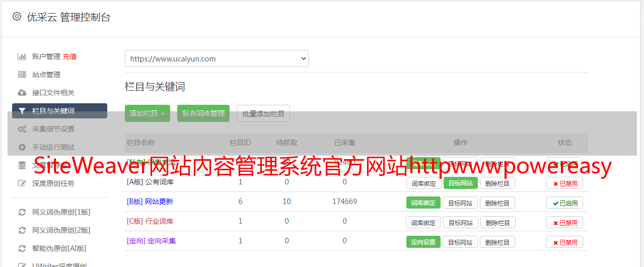This screenshot has height=267, width=644.
Task: Click the [C版] 行业词库 column name
Action: click(x=150, y=221)
